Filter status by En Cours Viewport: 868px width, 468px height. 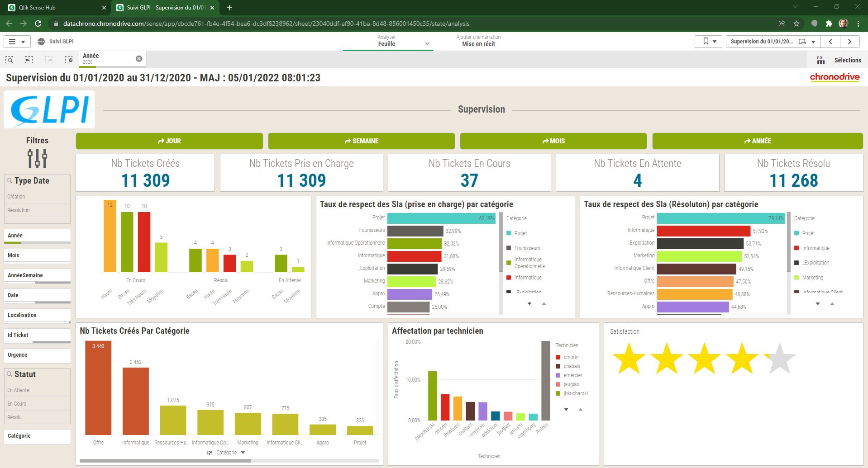coord(17,404)
